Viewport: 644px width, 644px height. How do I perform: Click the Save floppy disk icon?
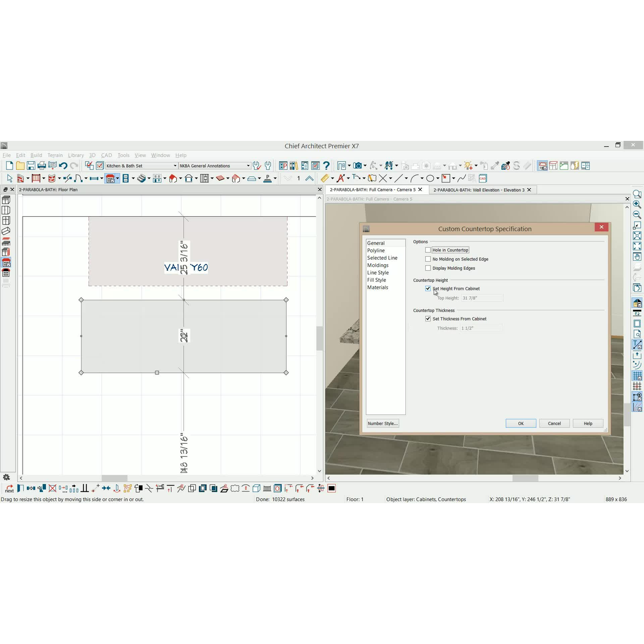(31, 166)
